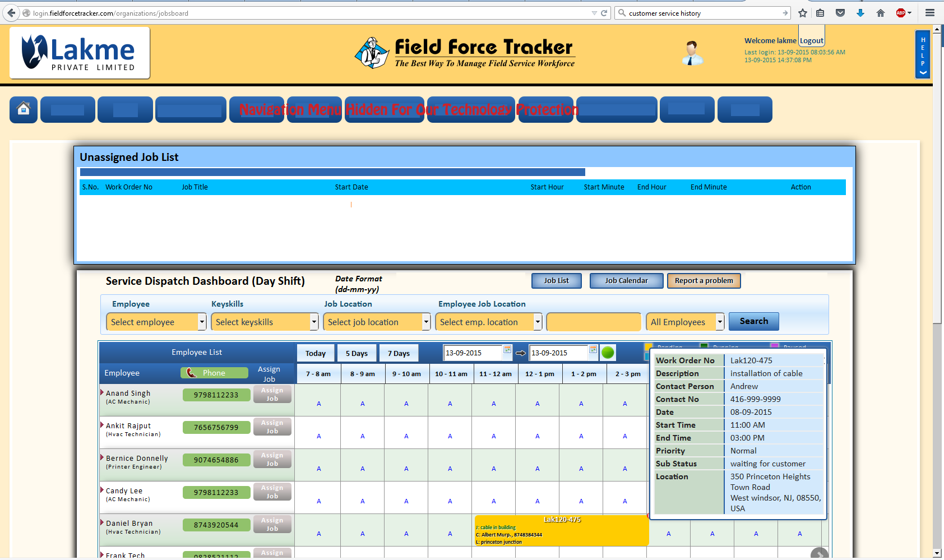Toggle the 7 Days view

pos(399,353)
